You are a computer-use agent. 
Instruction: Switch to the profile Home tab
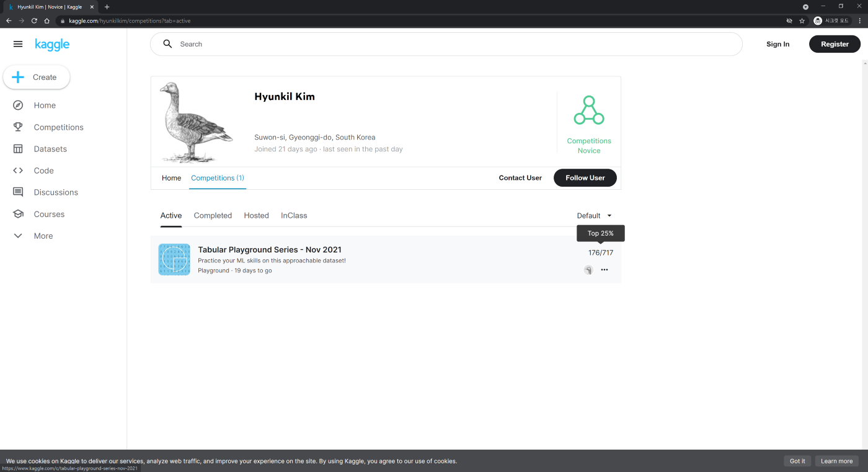[171, 178]
